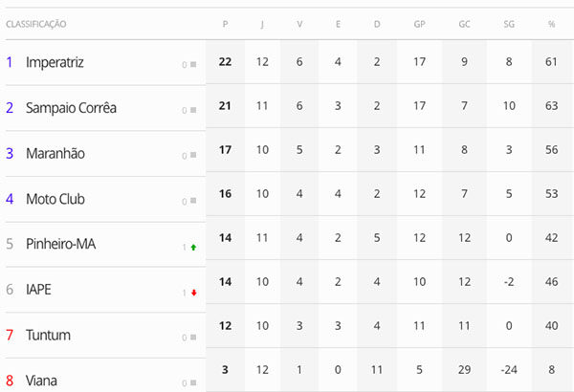Select the SG goal difference column header
The width and height of the screenshot is (574, 392).
[x=509, y=24]
